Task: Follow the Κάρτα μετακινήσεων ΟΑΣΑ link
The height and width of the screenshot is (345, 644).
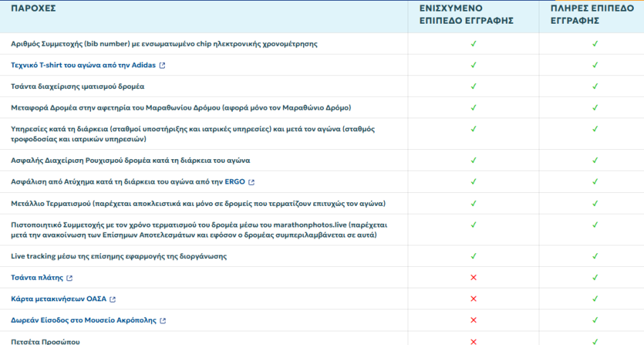Action: [x=59, y=299]
